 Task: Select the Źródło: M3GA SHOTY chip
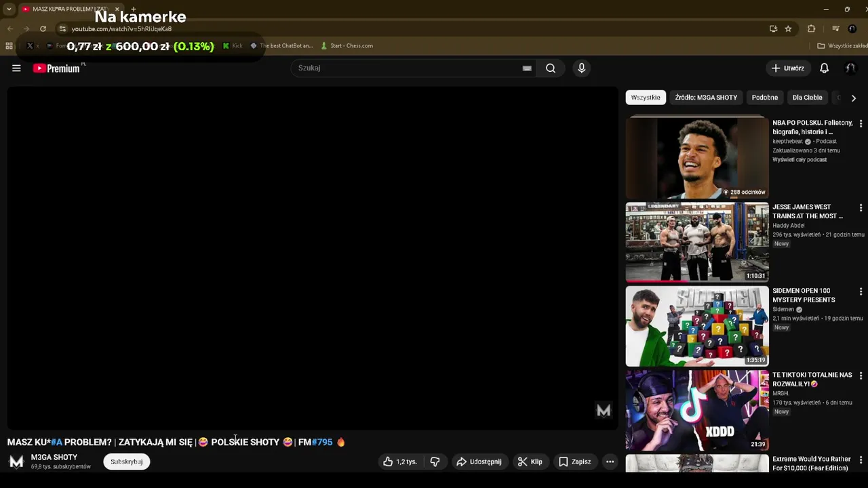tap(706, 98)
